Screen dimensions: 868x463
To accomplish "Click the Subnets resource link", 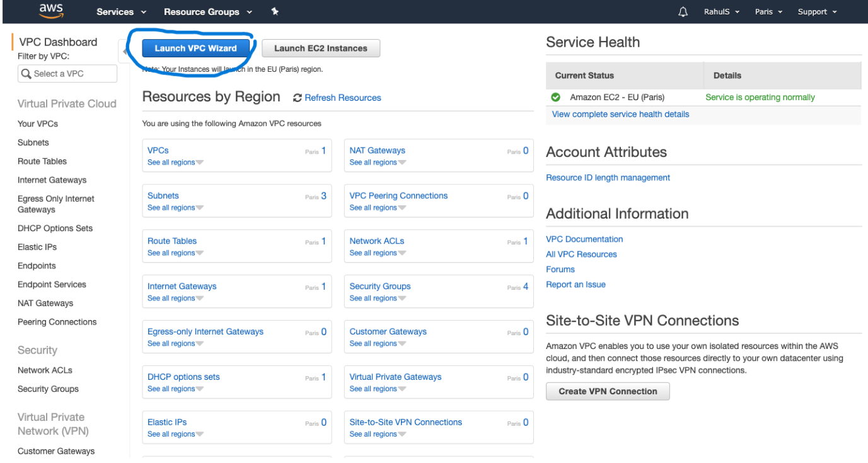I will click(x=163, y=196).
